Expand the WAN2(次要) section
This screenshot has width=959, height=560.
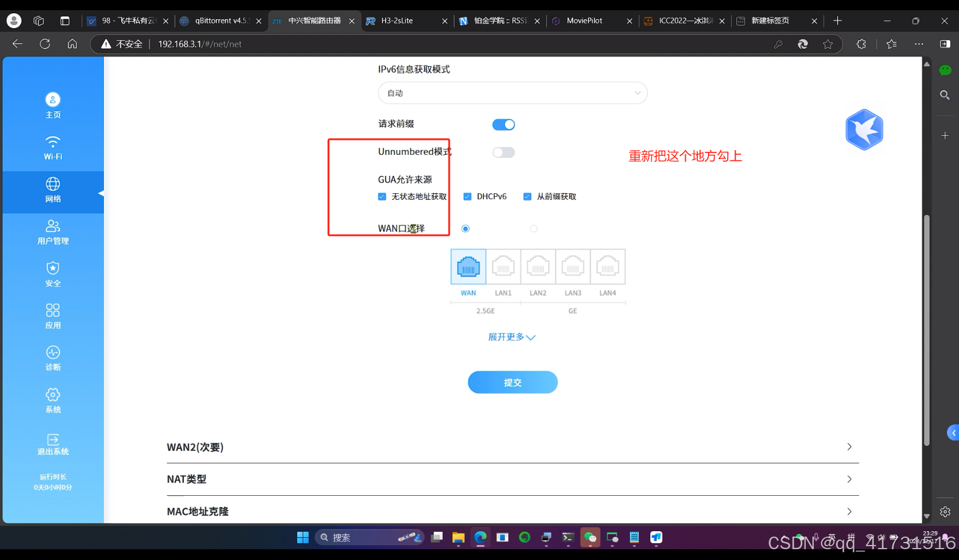(513, 447)
